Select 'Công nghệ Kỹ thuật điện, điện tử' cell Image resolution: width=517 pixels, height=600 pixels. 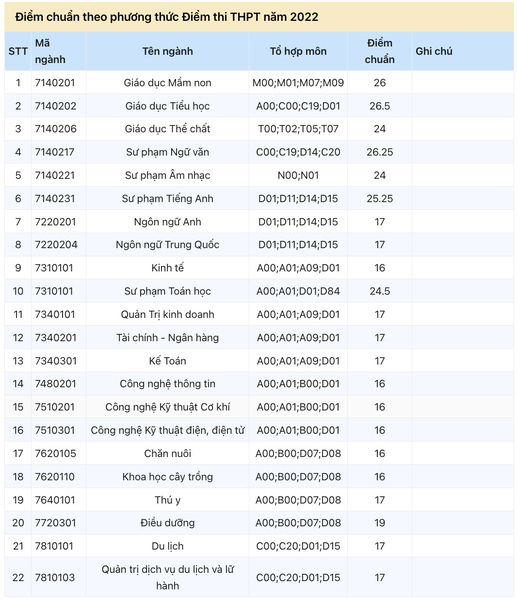click(x=168, y=430)
